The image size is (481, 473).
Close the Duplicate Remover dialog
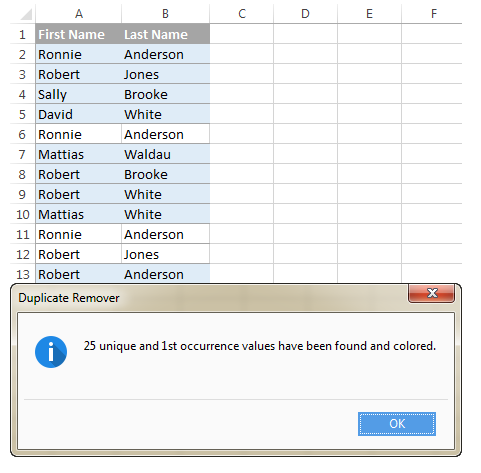(x=431, y=293)
